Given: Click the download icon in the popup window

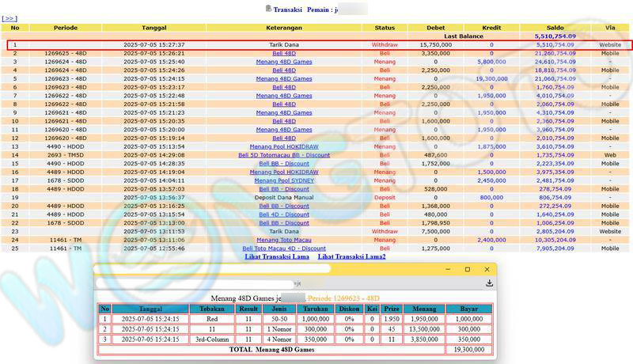Looking at the screenshot, I should 489,282.
